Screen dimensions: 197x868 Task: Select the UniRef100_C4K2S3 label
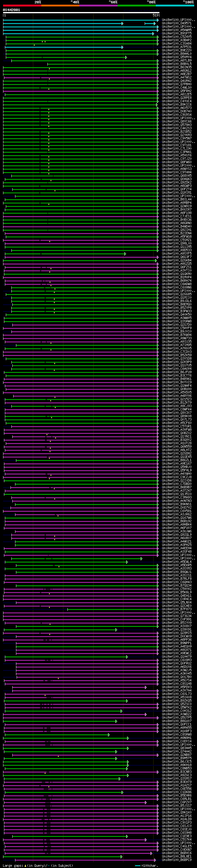pos(177,128)
